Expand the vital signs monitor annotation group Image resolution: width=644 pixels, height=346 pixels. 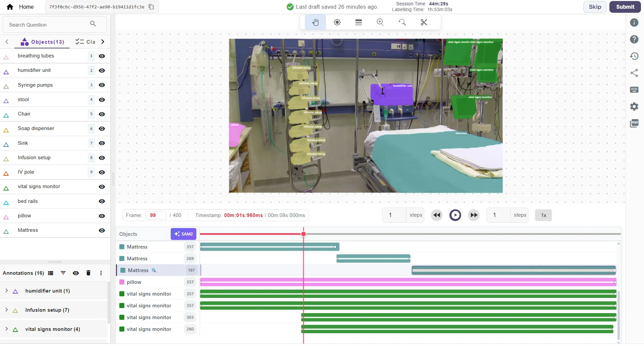(6, 330)
